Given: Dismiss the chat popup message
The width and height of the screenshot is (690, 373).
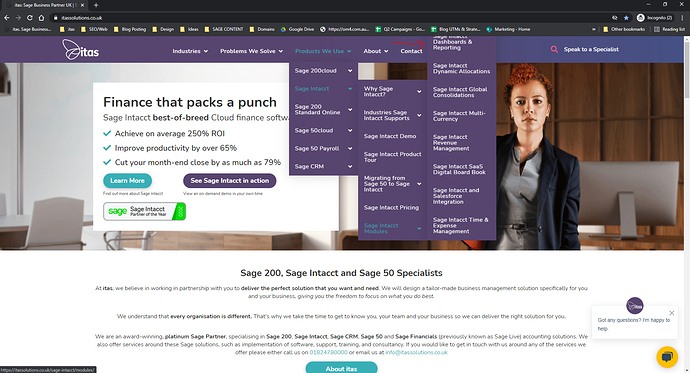Looking at the screenshot, I should click(x=672, y=313).
